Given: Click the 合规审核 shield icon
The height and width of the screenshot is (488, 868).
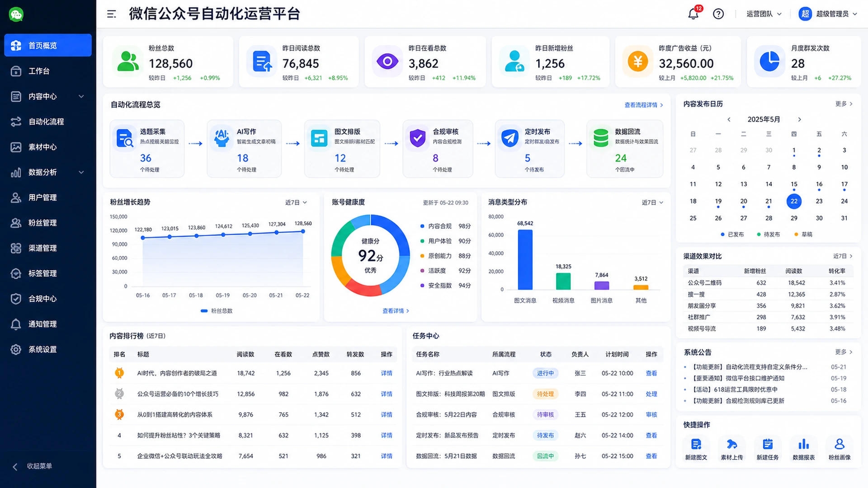Looking at the screenshot, I should pos(417,138).
